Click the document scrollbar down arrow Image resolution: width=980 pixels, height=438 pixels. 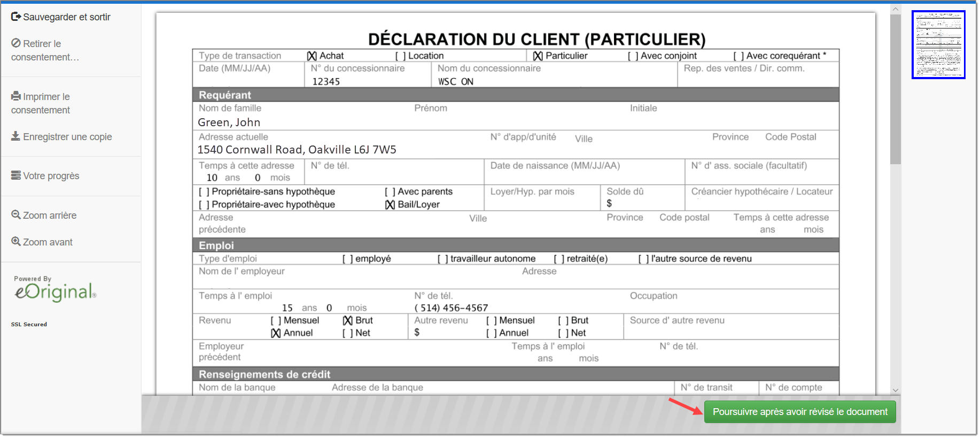tap(896, 390)
